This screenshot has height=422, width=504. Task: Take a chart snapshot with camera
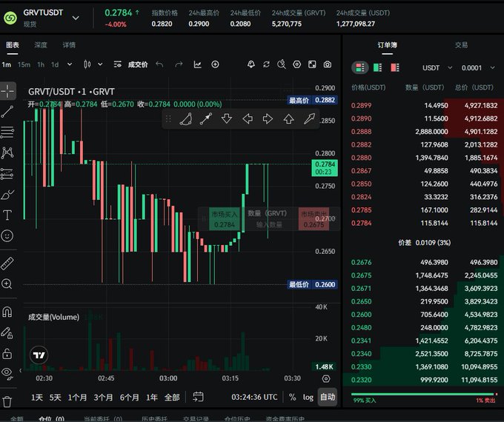[327, 64]
